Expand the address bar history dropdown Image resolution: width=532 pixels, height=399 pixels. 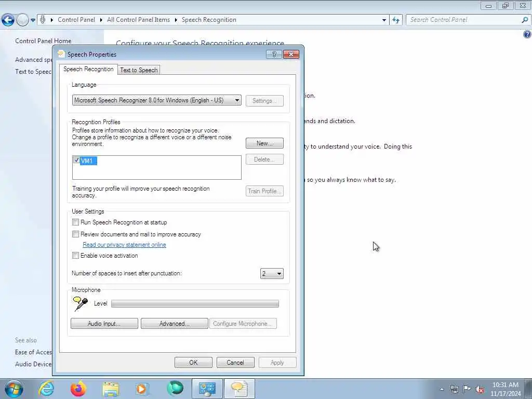point(384,20)
